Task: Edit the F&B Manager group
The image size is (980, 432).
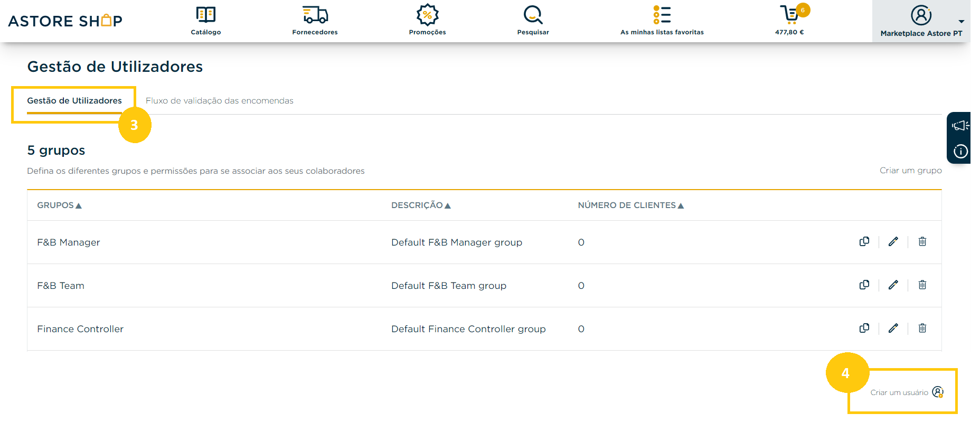Action: click(x=893, y=241)
